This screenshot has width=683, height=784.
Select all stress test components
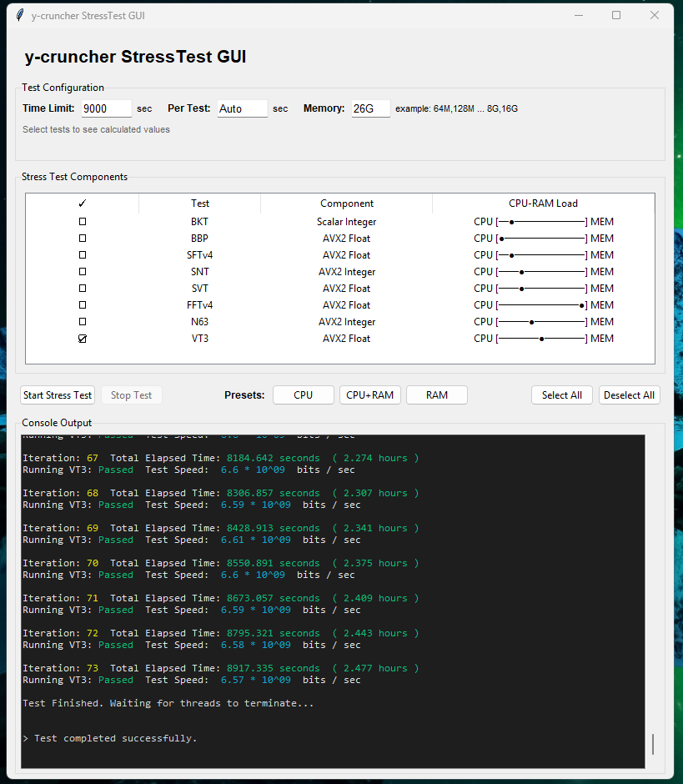pyautogui.click(x=562, y=395)
